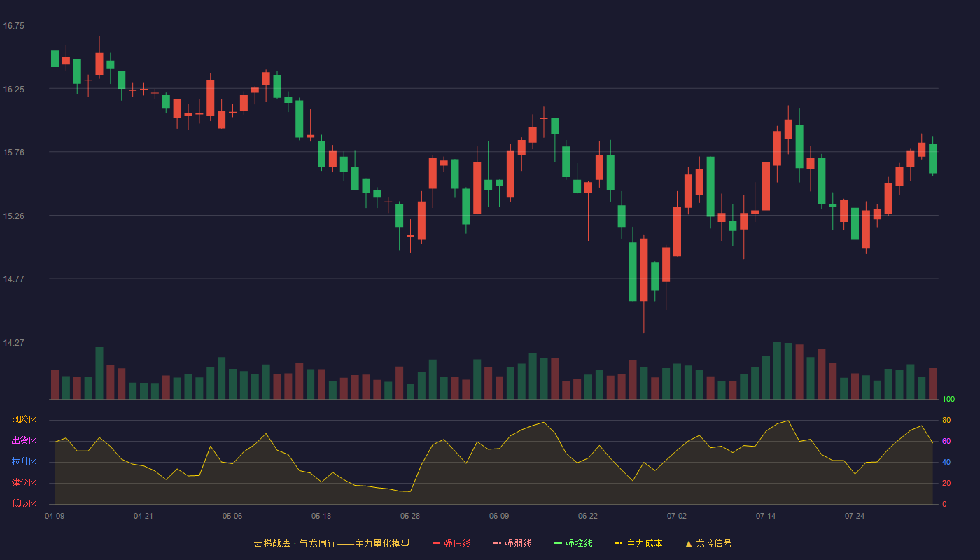Click the 14.27 price axis label

tap(14, 343)
